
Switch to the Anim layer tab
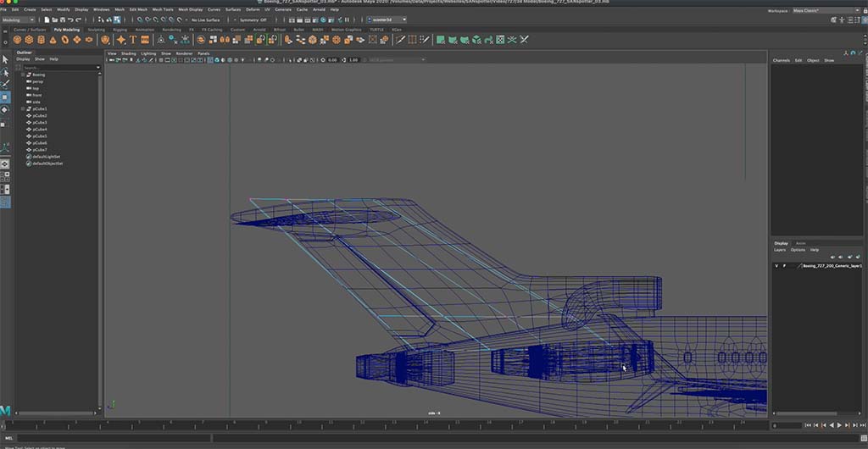tap(801, 243)
